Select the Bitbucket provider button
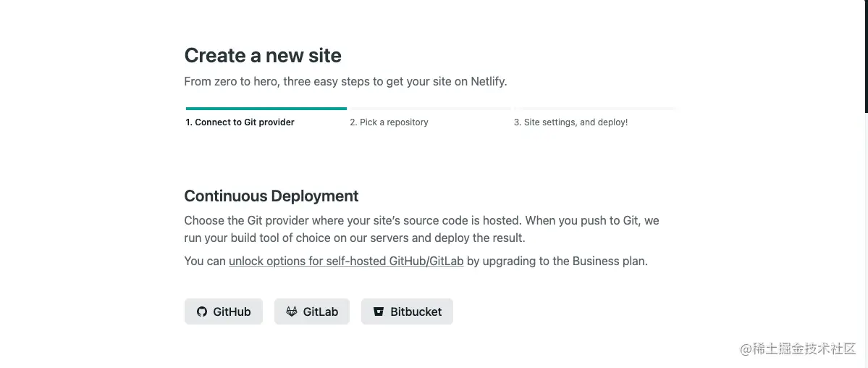 (x=407, y=311)
